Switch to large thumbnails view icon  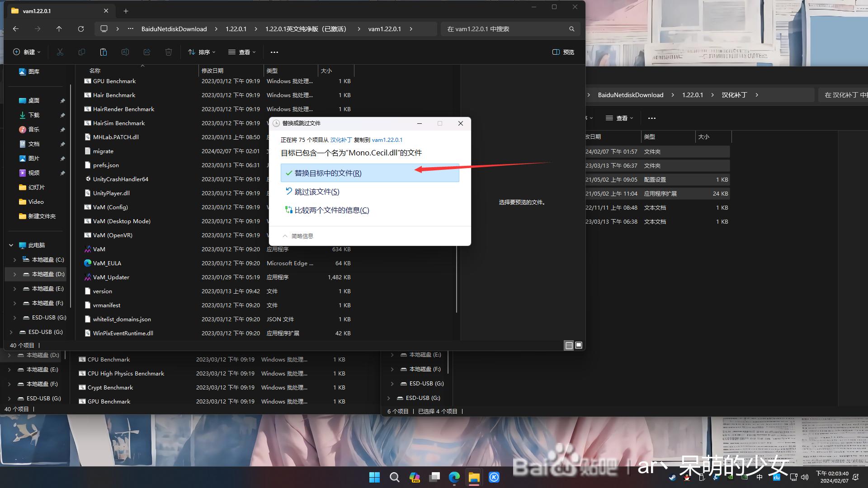[579, 345]
